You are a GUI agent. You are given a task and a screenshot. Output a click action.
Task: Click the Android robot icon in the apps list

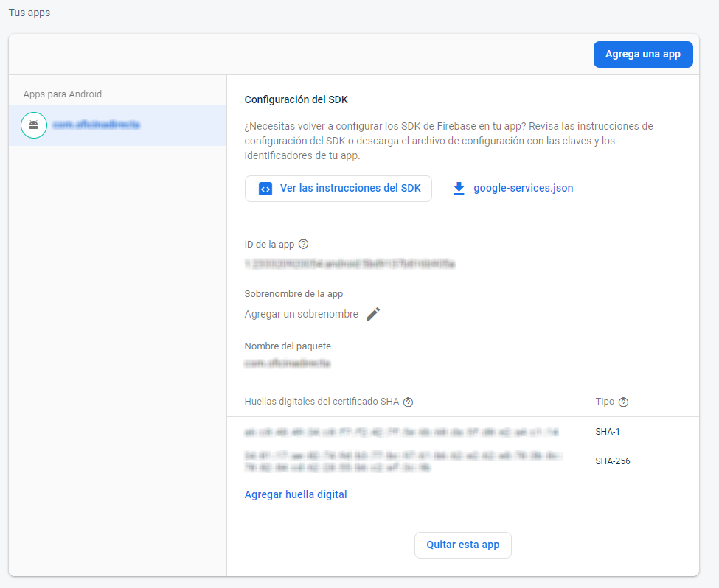(33, 125)
